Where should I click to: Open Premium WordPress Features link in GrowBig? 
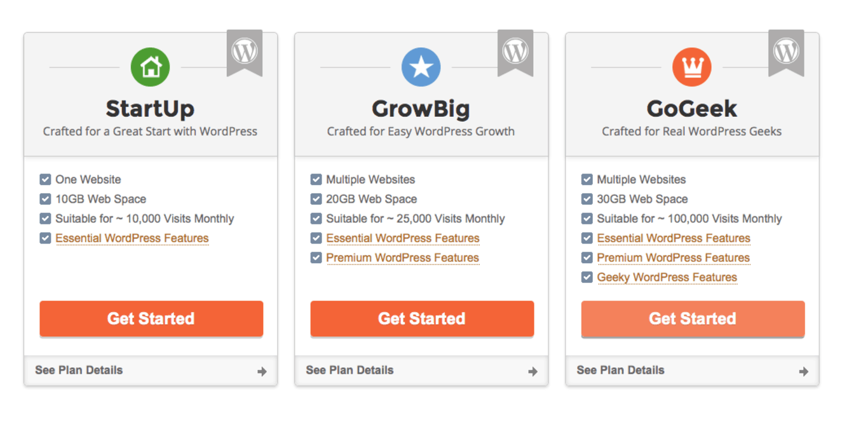pyautogui.click(x=403, y=258)
